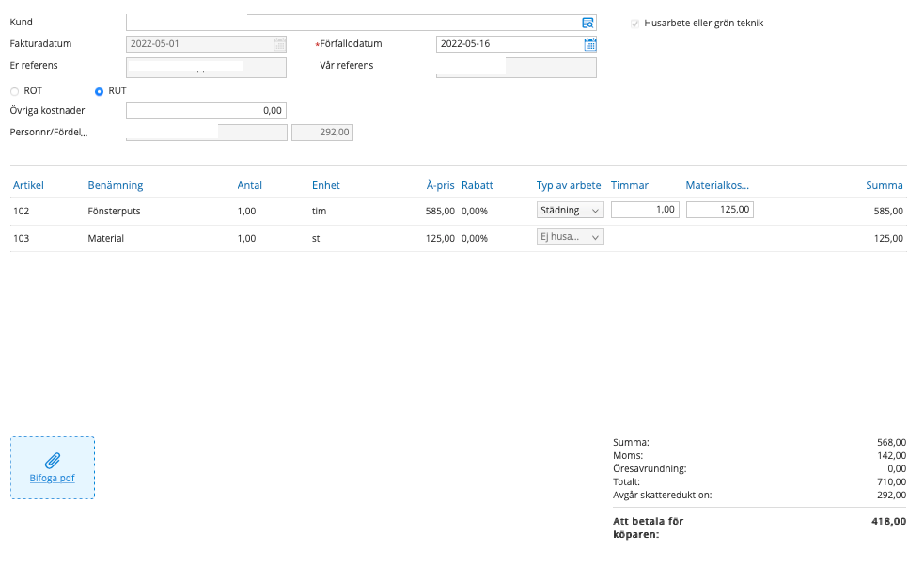The width and height of the screenshot is (924, 567).
Task: Click the Typ av arbete column header
Action: click(x=568, y=185)
